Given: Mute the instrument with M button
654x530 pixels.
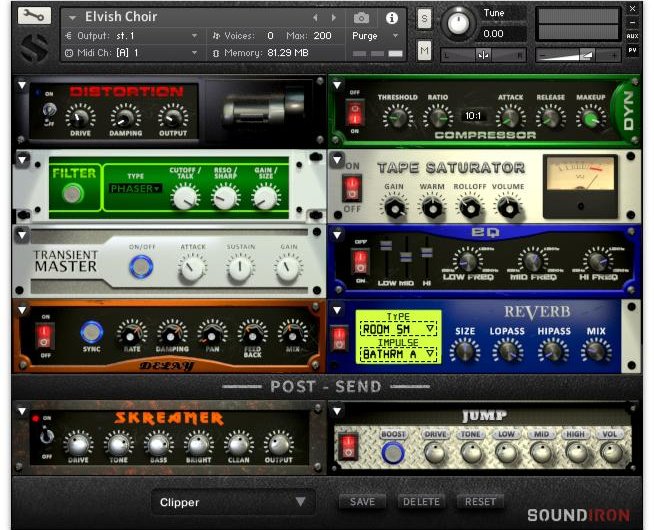Looking at the screenshot, I should (x=424, y=50).
